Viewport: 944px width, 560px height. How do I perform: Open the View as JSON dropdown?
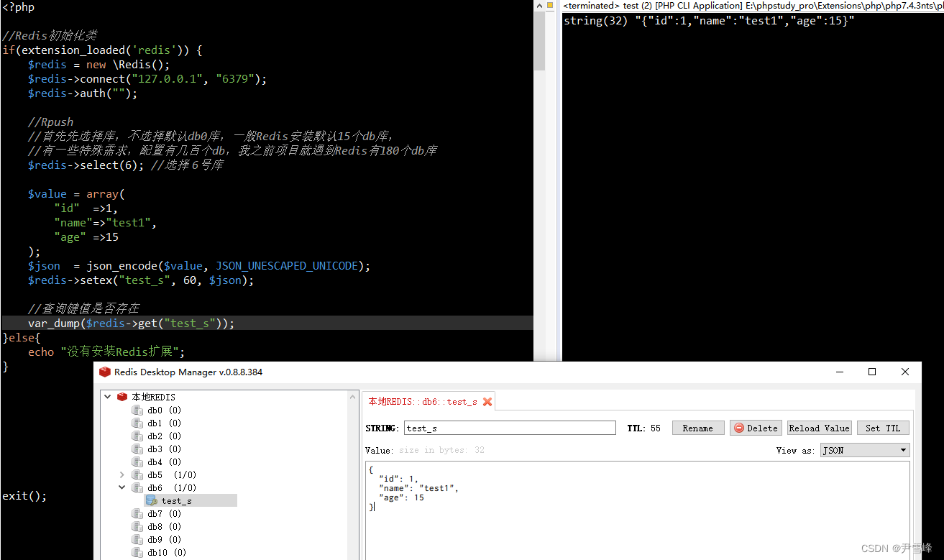(865, 450)
